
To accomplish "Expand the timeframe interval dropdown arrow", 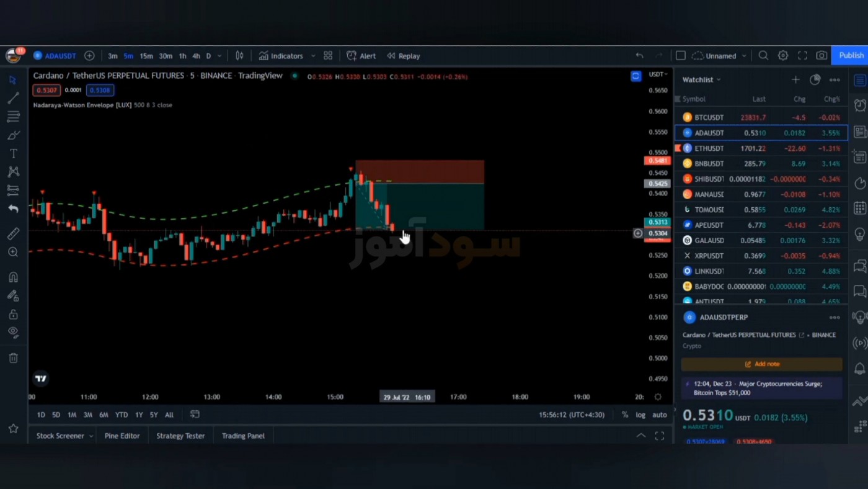I will [x=219, y=56].
